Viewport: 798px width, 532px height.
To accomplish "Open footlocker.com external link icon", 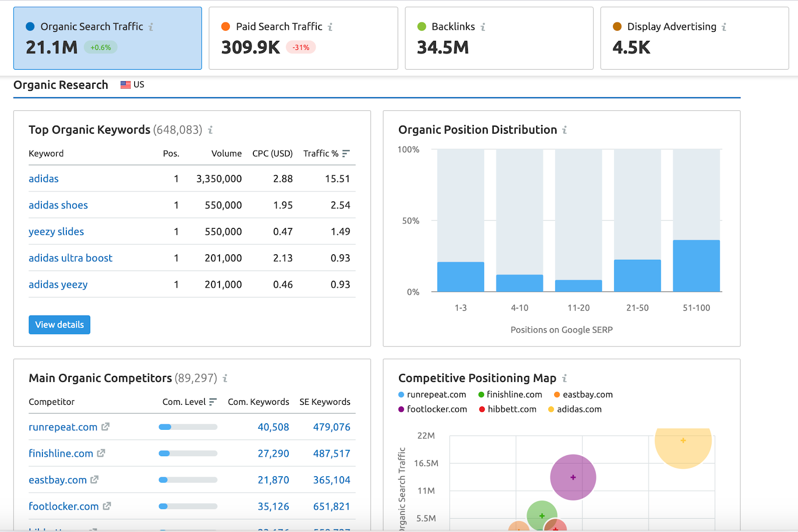I will click(107, 506).
